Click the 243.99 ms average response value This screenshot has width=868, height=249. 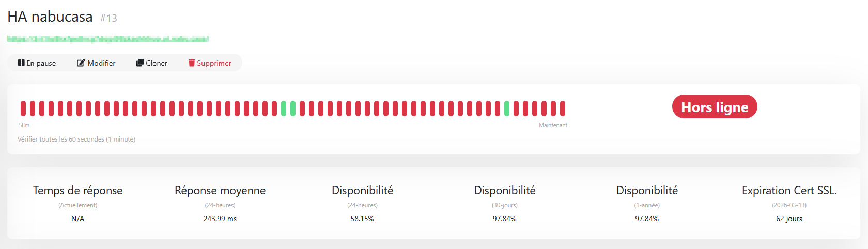click(220, 219)
